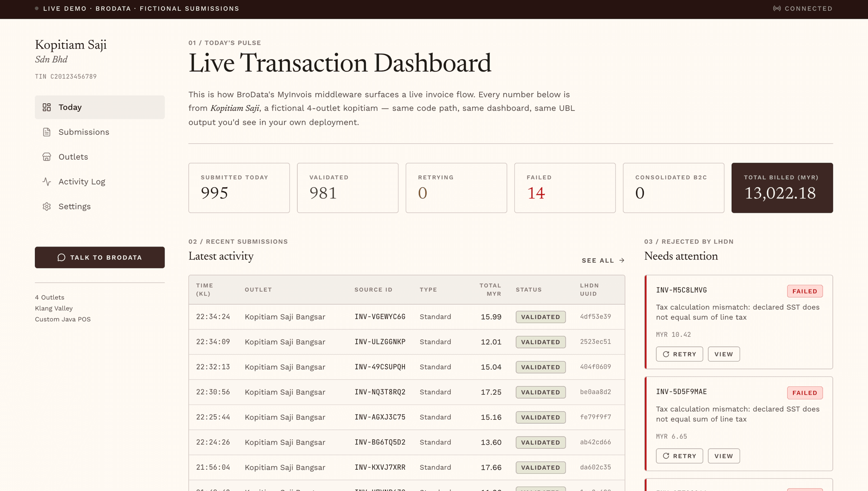The width and height of the screenshot is (868, 491).
Task: Click LHDN UUID be0aa8d2
Action: click(x=595, y=392)
